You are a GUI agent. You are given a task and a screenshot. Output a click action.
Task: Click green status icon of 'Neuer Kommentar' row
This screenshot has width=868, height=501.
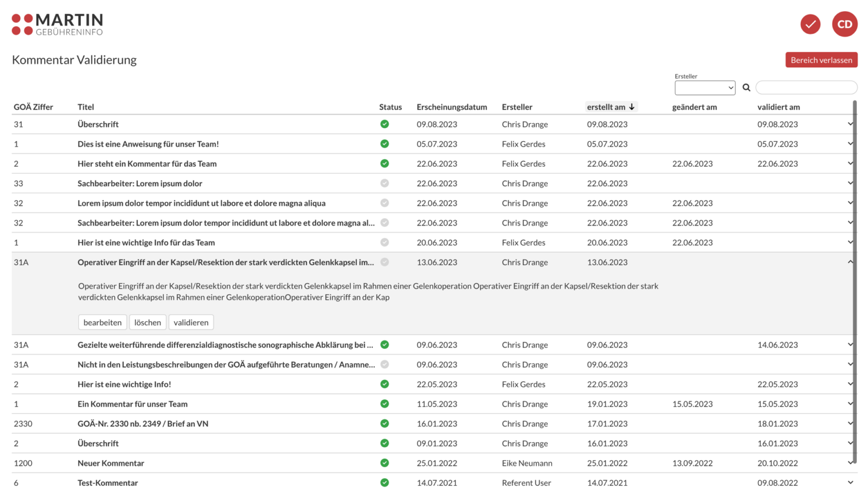384,463
